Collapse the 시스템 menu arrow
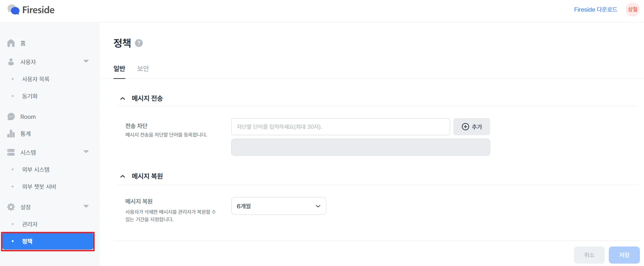Image resolution: width=644 pixels, height=266 pixels. (86, 152)
